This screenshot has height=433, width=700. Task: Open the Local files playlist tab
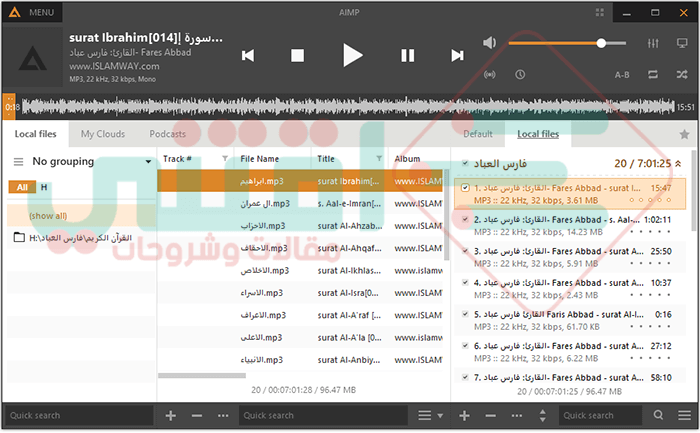[538, 134]
